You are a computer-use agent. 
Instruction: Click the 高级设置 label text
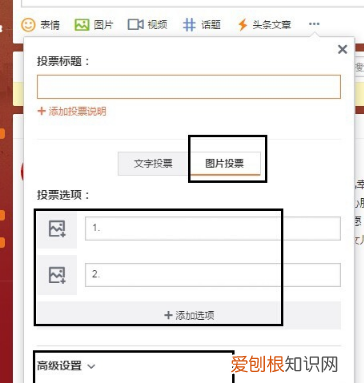tap(59, 366)
